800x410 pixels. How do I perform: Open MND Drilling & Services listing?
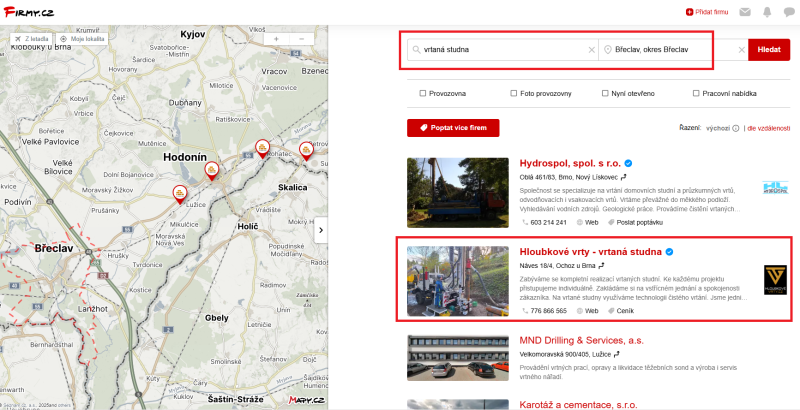pos(582,340)
